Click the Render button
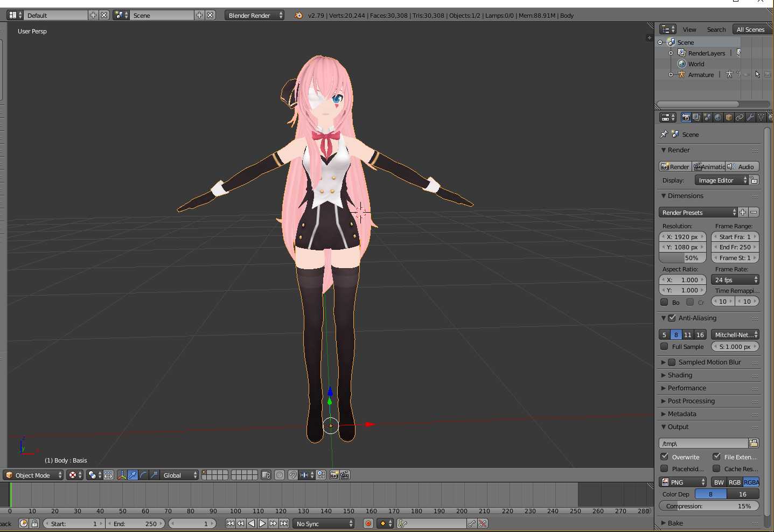 [675, 167]
